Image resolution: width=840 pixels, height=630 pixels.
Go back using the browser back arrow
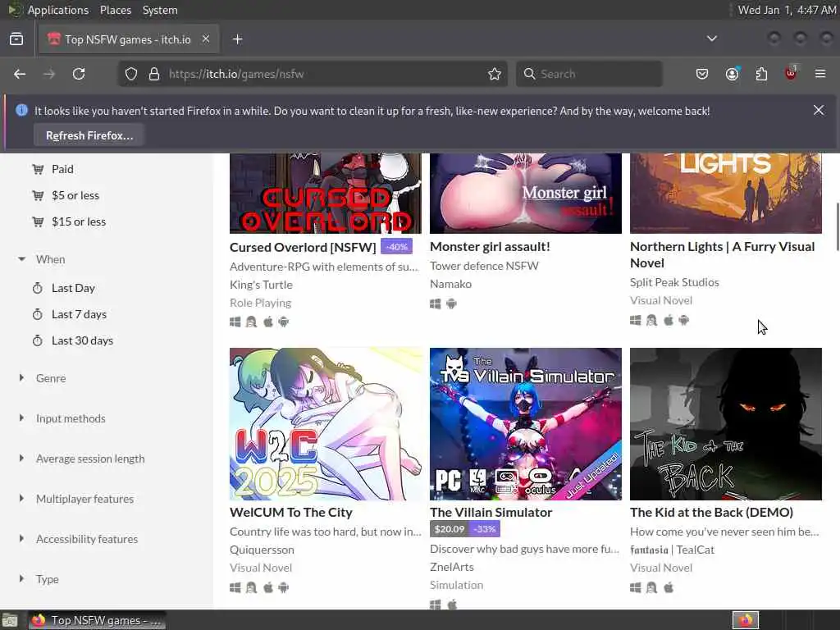pyautogui.click(x=20, y=74)
